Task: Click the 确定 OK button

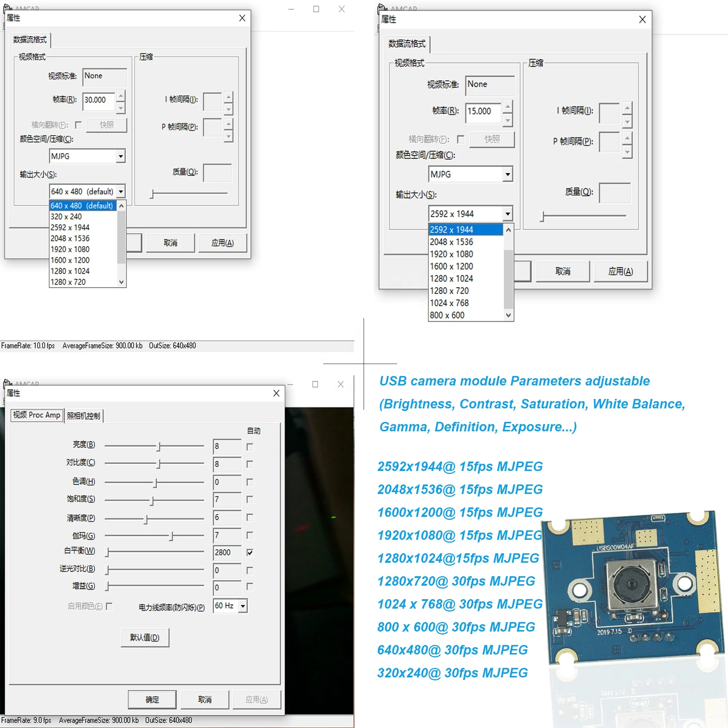Action: point(152,699)
